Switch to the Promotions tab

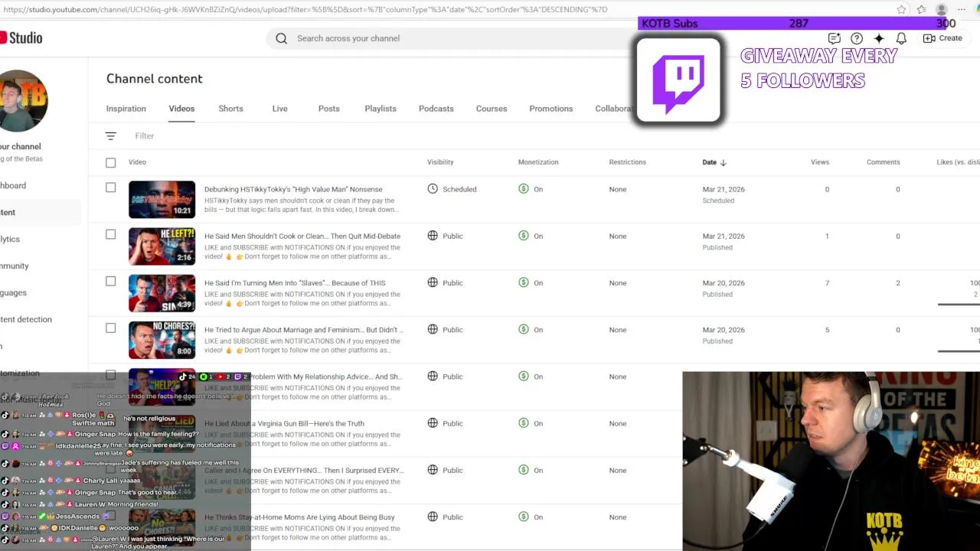(551, 109)
